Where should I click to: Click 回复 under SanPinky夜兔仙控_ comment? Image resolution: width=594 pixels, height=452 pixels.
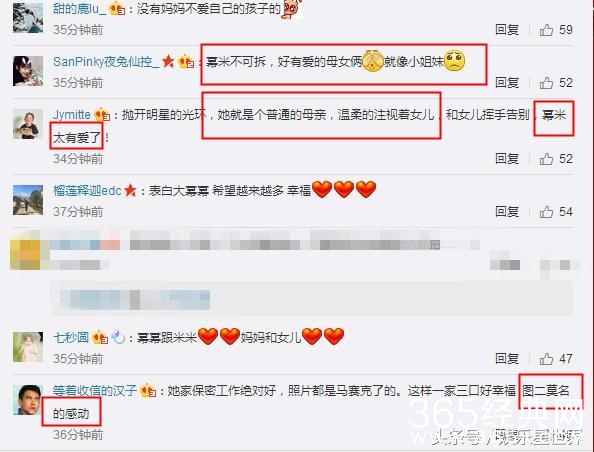[x=507, y=83]
